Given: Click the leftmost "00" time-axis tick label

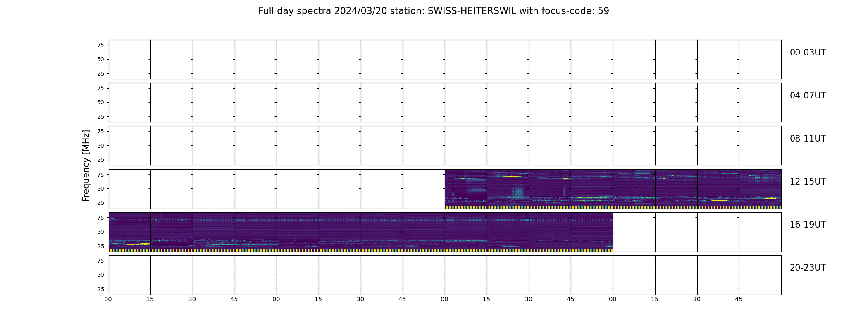Looking at the screenshot, I should (x=108, y=299).
